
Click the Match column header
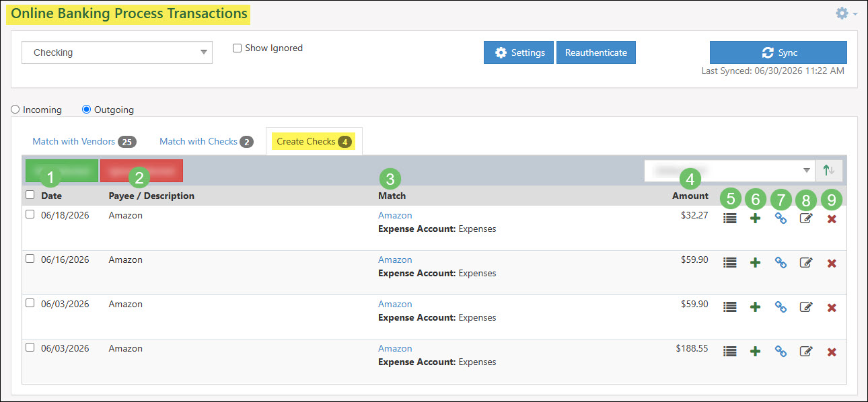392,196
